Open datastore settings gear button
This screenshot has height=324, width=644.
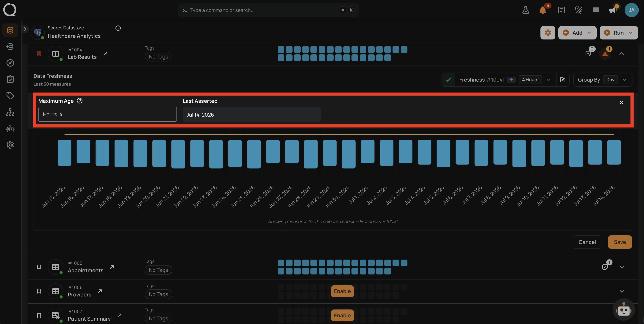(548, 33)
